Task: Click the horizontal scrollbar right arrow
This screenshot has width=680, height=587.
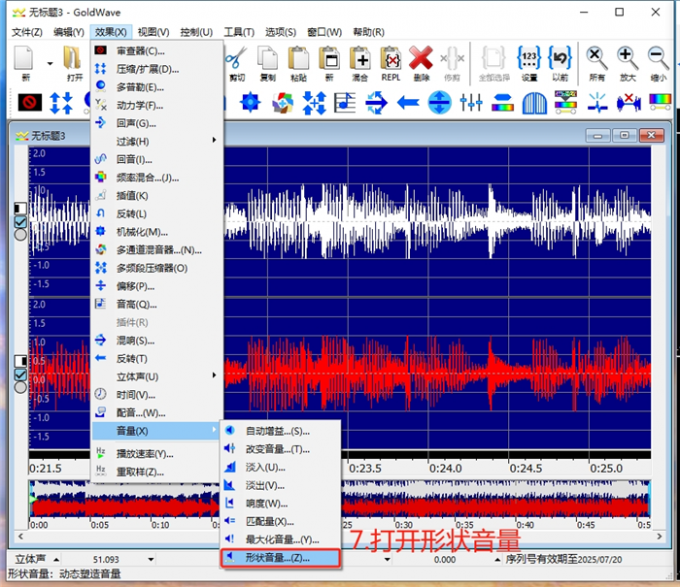Action: click(659, 536)
